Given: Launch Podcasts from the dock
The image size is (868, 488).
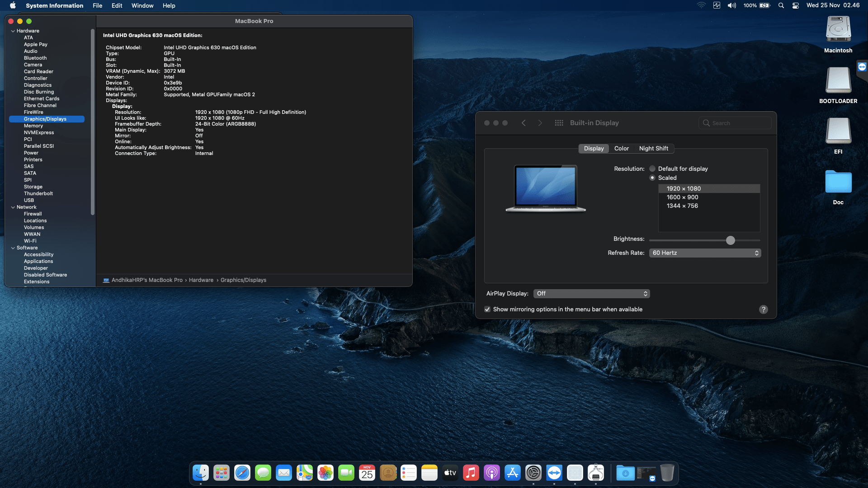Looking at the screenshot, I should [492, 473].
